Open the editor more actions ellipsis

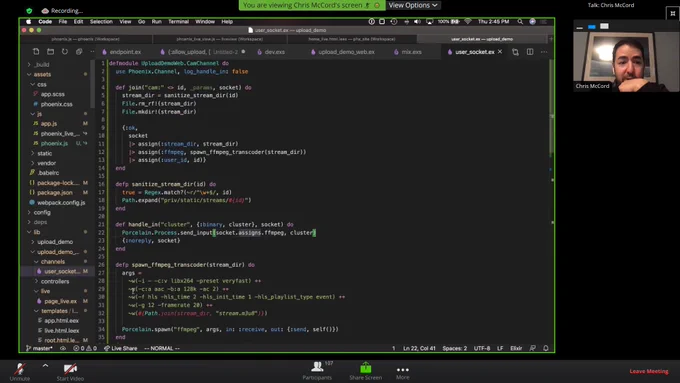[x=544, y=52]
